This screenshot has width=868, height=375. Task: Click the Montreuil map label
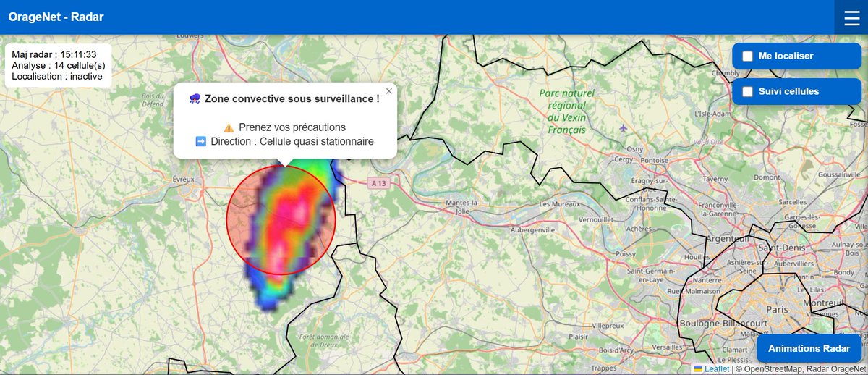(x=825, y=303)
